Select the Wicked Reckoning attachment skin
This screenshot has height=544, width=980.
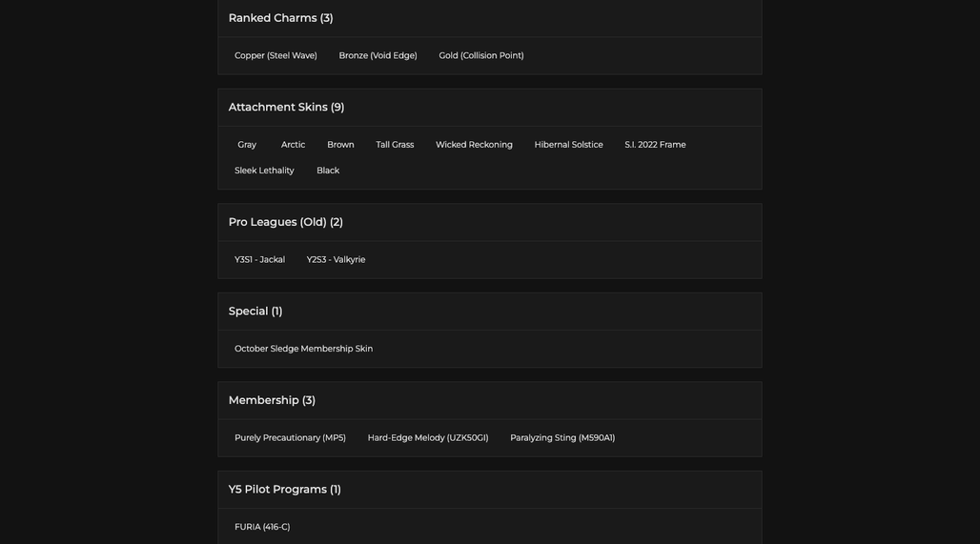474,145
